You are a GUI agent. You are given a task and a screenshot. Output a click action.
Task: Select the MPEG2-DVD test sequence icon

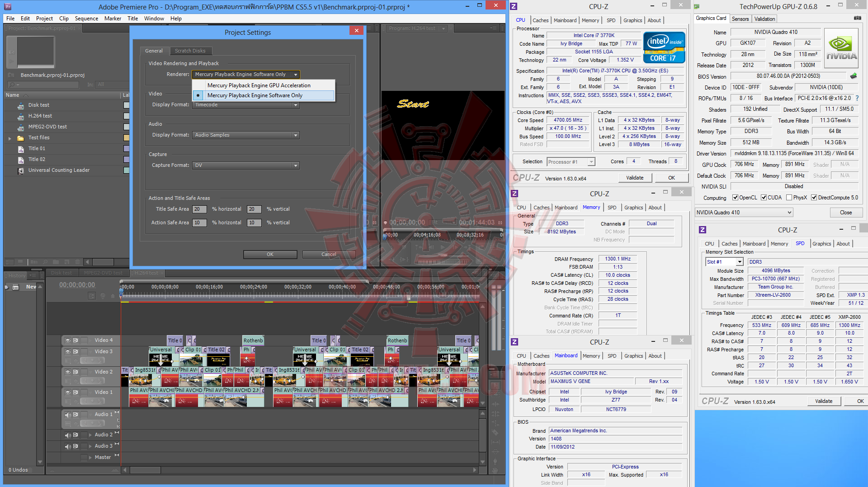(21, 127)
